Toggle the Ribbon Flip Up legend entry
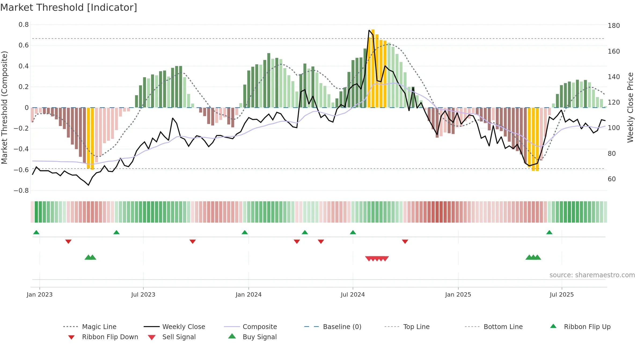 pos(580,327)
